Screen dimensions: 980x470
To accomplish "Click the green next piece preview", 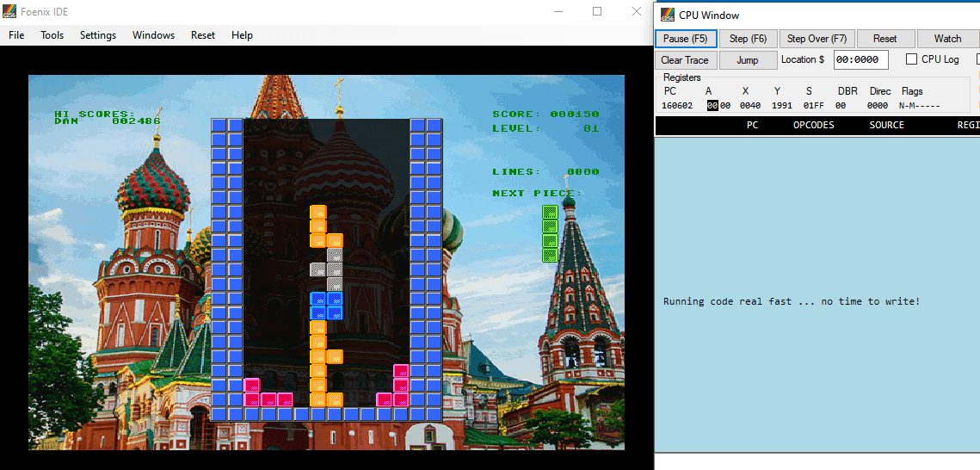I will click(550, 234).
